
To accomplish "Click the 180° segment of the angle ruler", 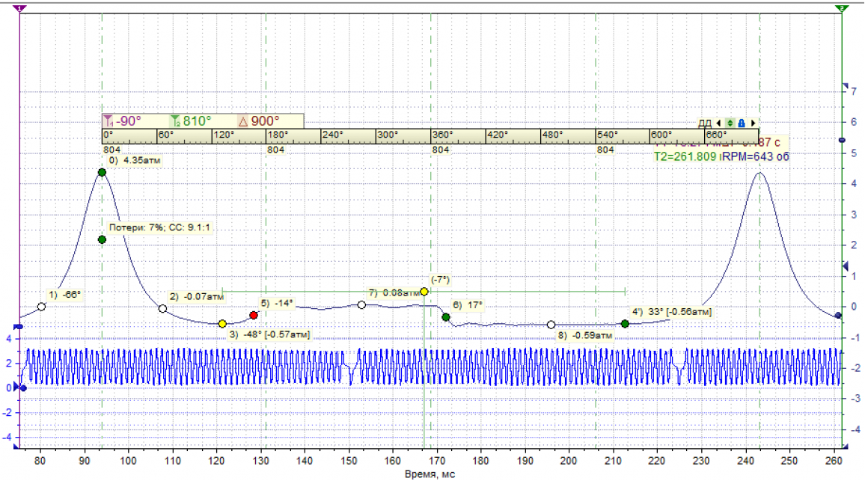I will [293, 136].
